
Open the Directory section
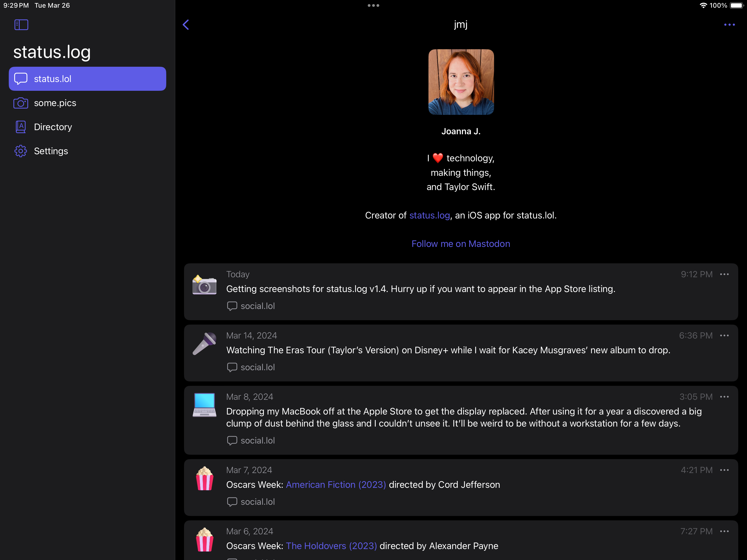coord(87,127)
